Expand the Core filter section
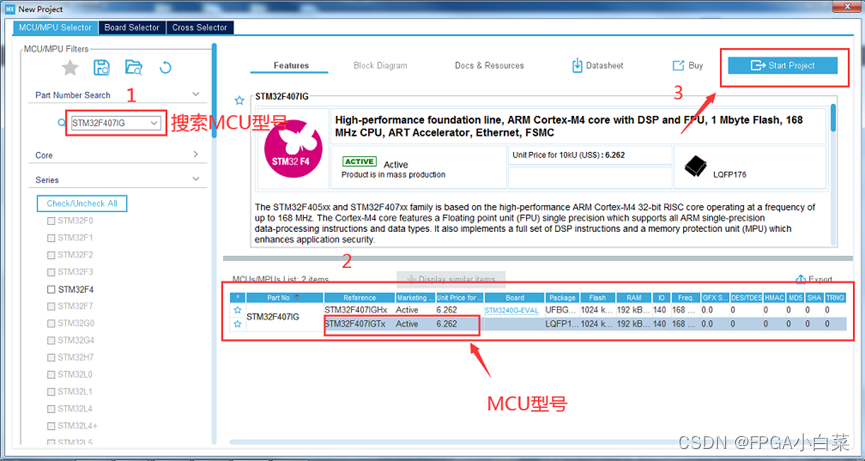Image resolution: width=865 pixels, height=461 pixels. coord(196,154)
